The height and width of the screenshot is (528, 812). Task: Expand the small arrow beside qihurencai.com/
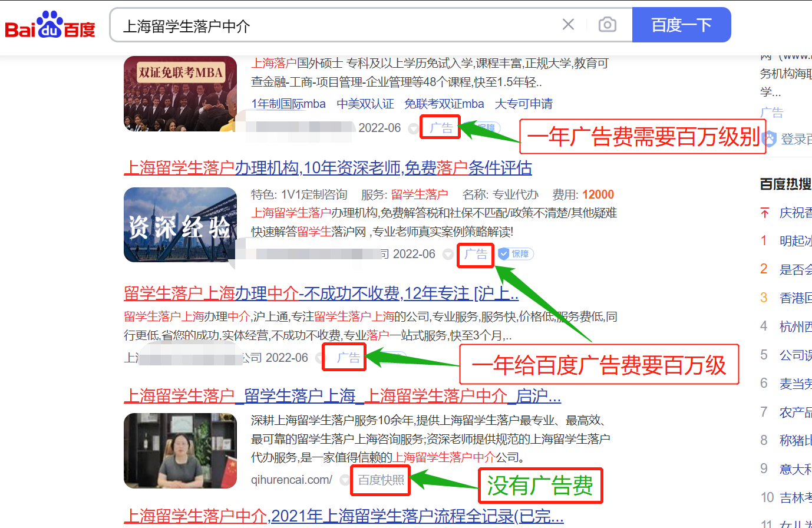coord(345,480)
